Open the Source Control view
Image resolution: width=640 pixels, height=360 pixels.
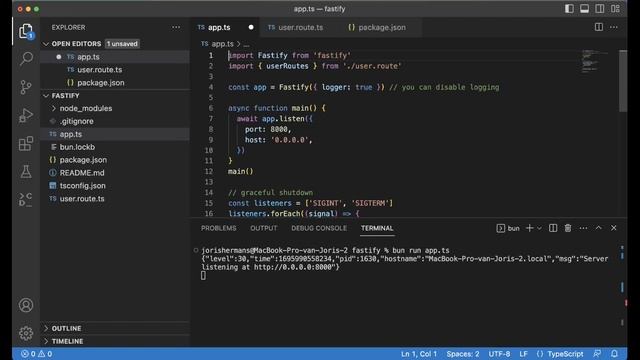point(26,87)
